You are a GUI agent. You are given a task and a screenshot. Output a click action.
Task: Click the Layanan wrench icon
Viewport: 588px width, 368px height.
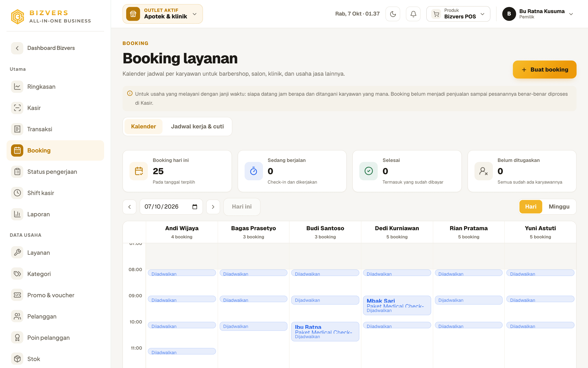(x=17, y=252)
